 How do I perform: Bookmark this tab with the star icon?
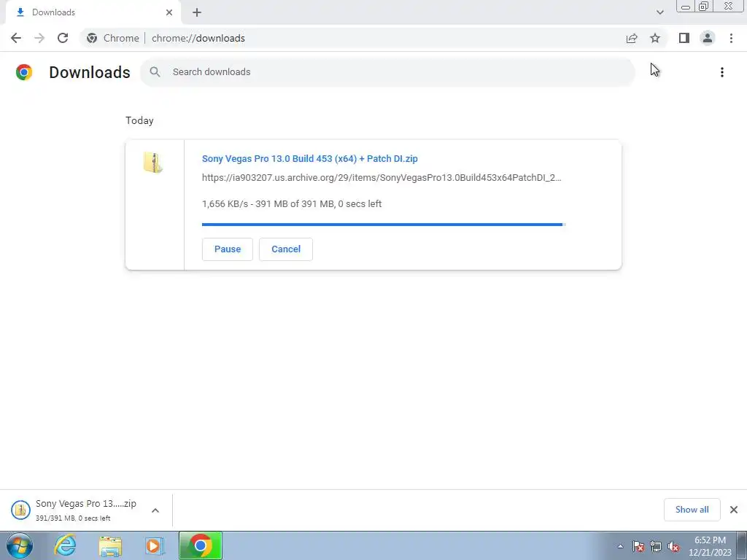[x=655, y=38]
